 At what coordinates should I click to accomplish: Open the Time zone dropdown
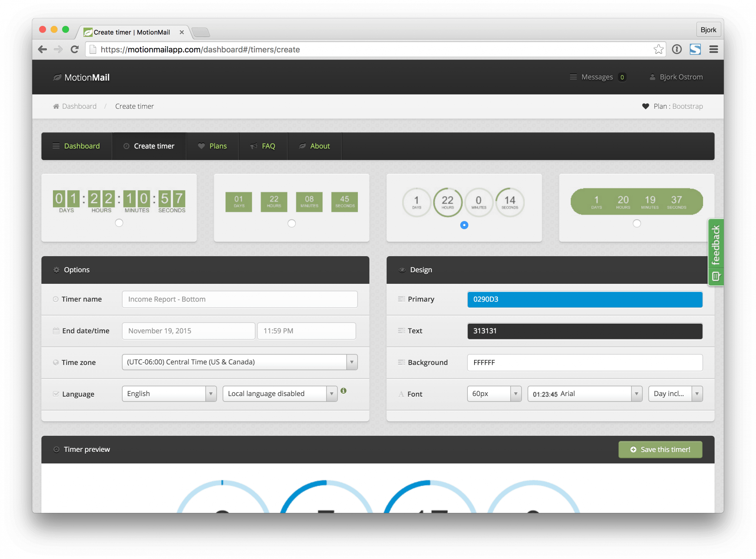click(x=352, y=362)
